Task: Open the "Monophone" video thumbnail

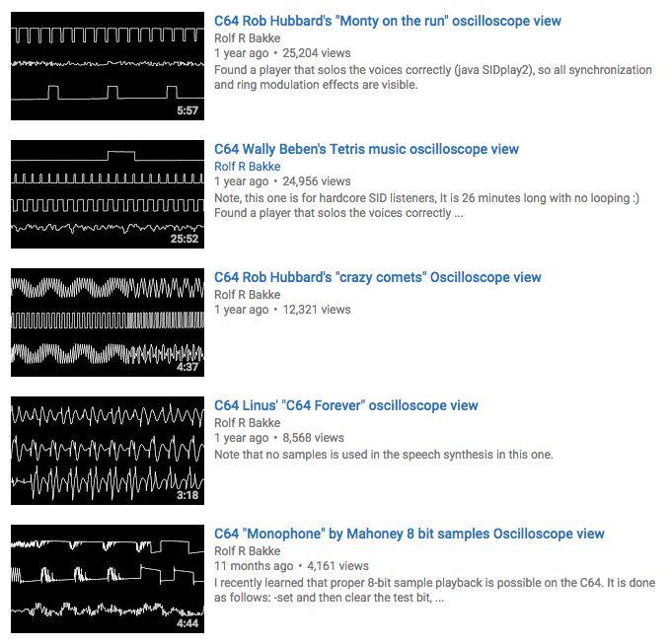Action: click(x=107, y=579)
